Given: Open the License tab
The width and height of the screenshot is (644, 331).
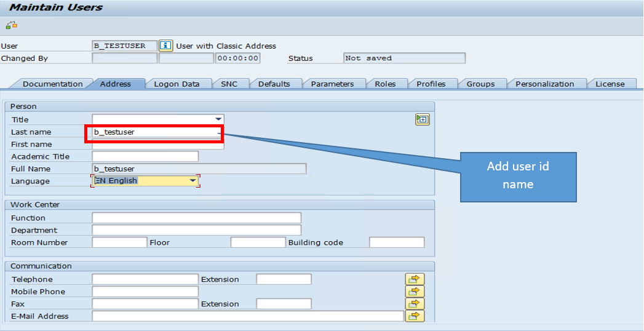Looking at the screenshot, I should pos(610,84).
